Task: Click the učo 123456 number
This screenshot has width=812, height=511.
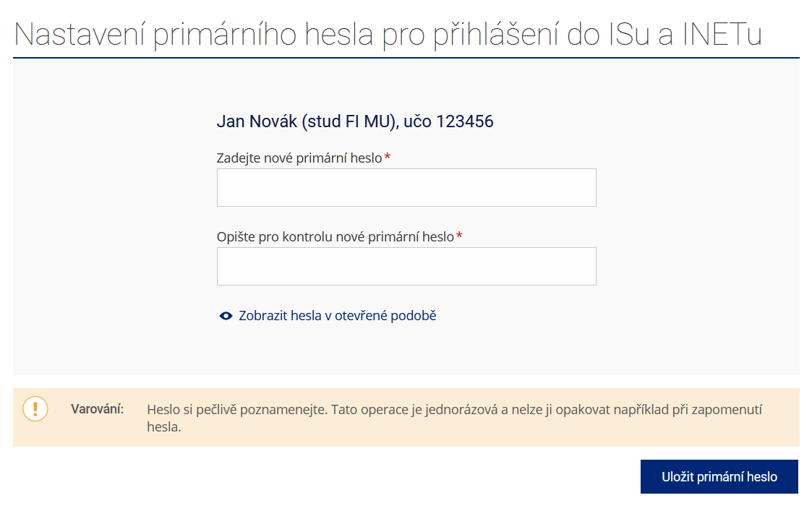Action: 448,121
